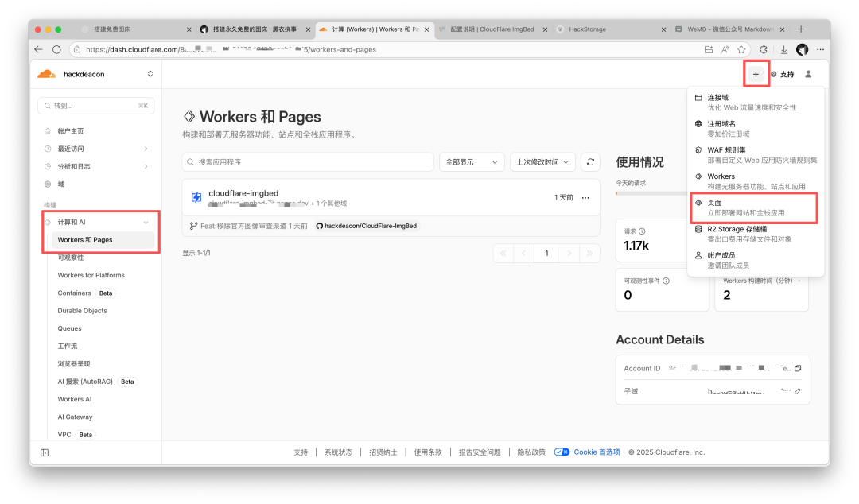Screen dimensions: 859x504
Task: Expand the 分析和日志 sidebar item
Action: tap(146, 166)
